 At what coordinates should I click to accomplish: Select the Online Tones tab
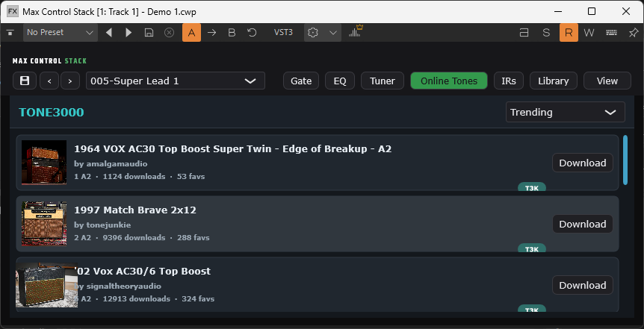[x=449, y=81]
